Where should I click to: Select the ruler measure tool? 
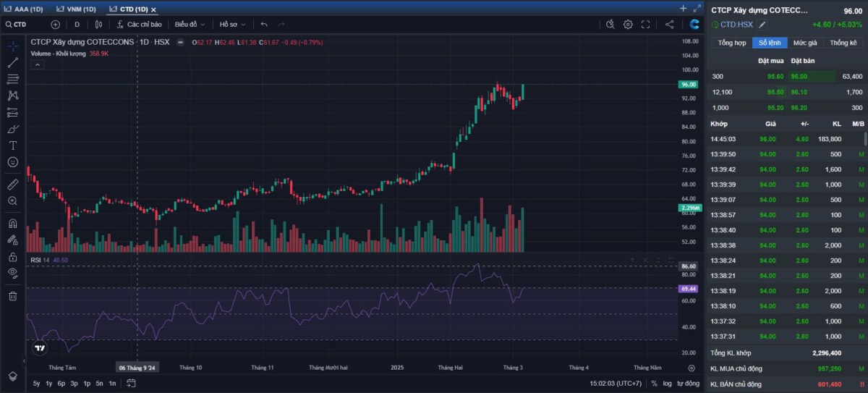tap(13, 185)
